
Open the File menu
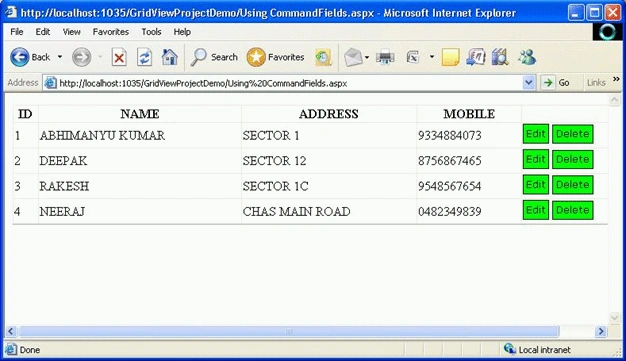pos(17,32)
